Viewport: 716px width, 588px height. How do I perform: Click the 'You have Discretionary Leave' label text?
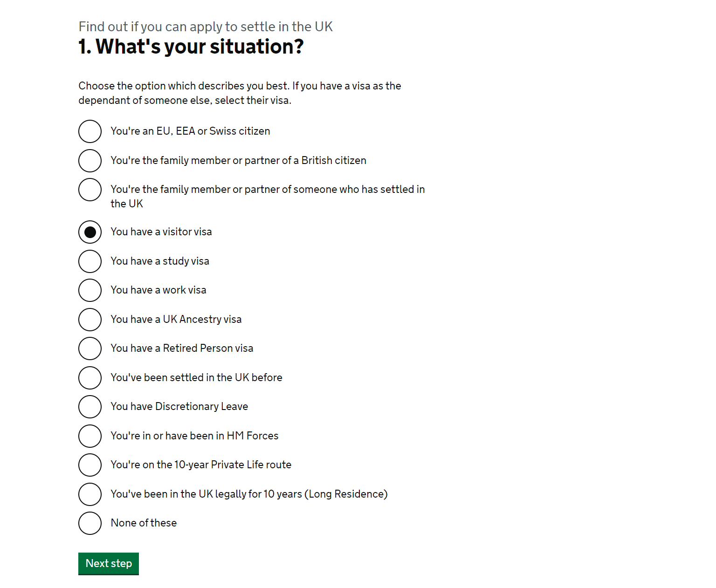[179, 406]
